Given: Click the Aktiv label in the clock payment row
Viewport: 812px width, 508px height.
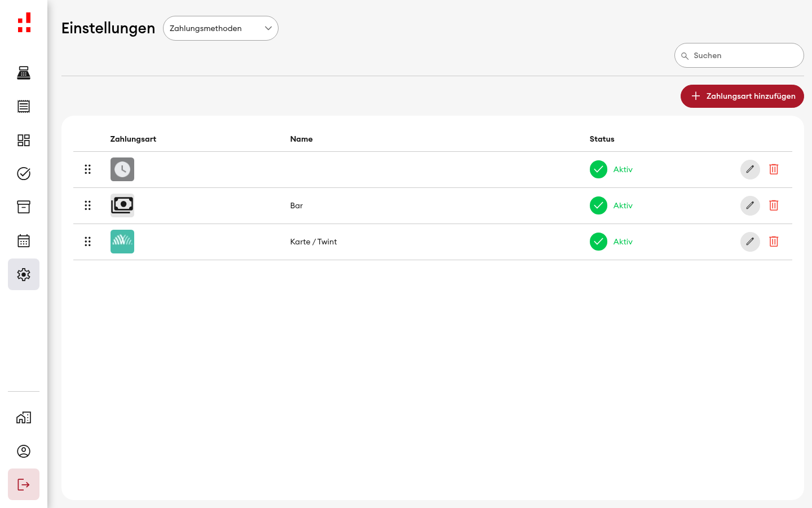Looking at the screenshot, I should pos(623,169).
